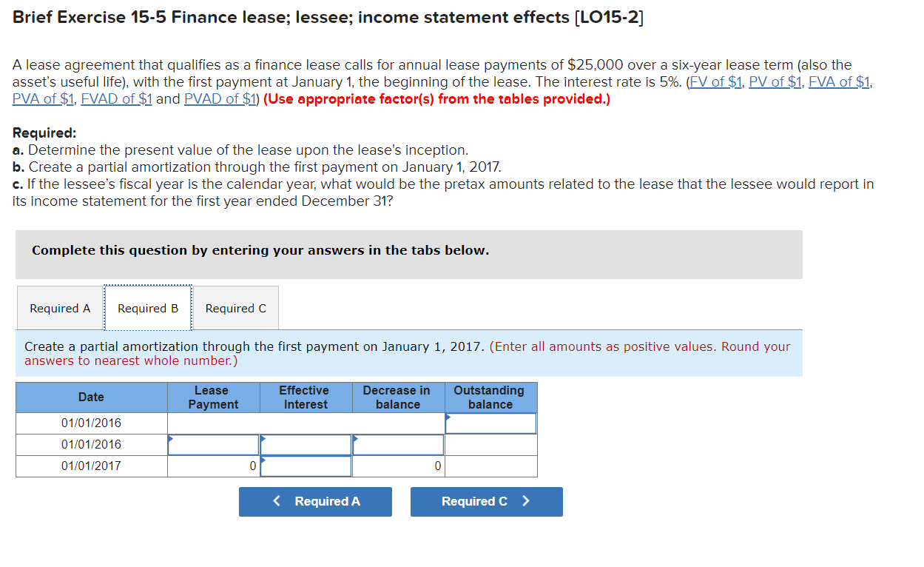Switch to the Required A tab

[x=59, y=308]
